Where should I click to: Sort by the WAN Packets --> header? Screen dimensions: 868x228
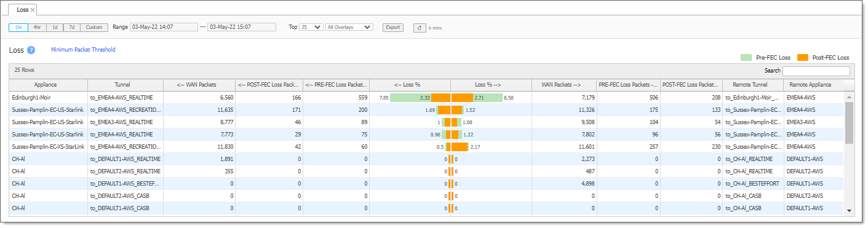tap(565, 85)
